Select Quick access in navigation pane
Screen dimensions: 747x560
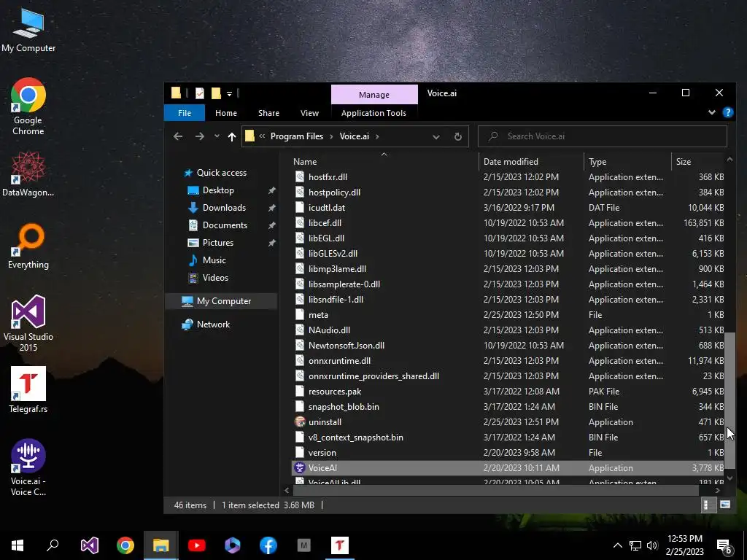[222, 173]
